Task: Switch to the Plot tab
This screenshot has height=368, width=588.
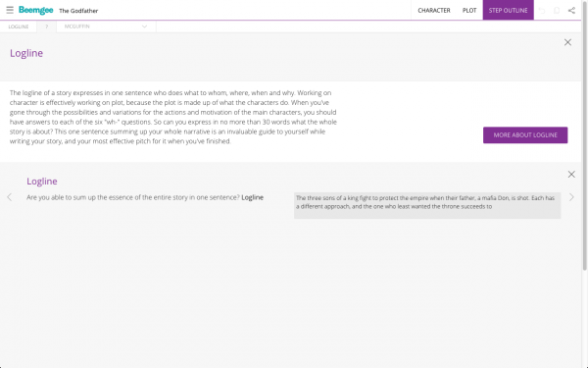Action: coord(469,11)
